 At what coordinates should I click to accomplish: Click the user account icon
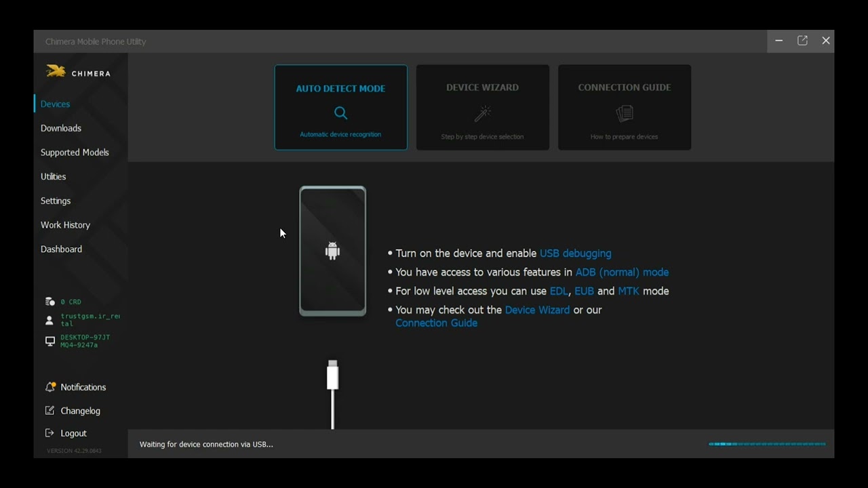(50, 320)
